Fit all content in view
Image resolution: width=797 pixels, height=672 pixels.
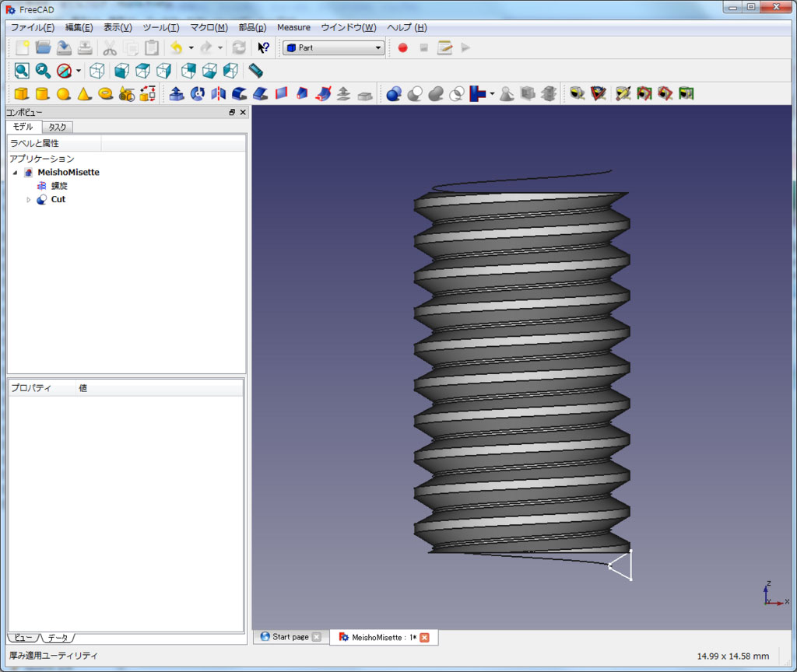click(x=22, y=71)
